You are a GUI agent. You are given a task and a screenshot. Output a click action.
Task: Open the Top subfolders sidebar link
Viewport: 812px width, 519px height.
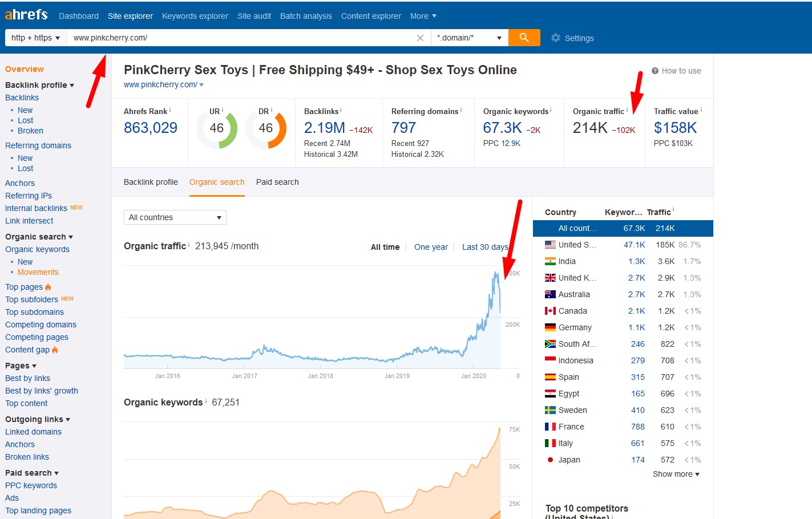click(31, 299)
